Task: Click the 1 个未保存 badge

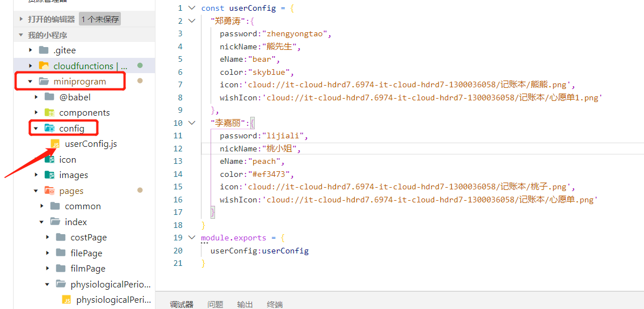Action: click(100, 19)
